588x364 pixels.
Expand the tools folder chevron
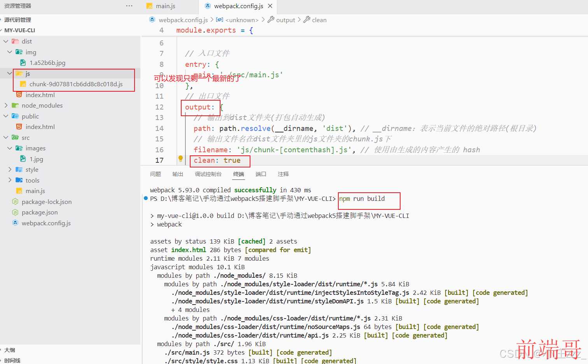pos(10,180)
